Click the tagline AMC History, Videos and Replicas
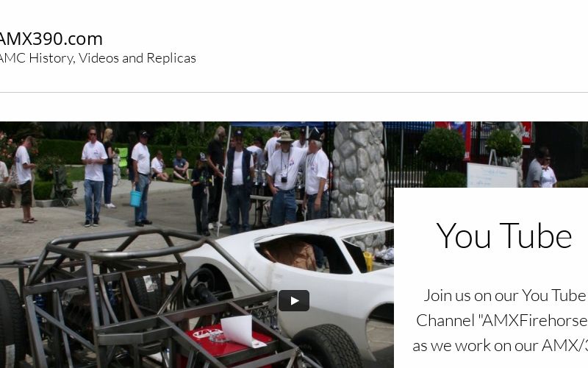This screenshot has height=368, width=588. click(97, 58)
